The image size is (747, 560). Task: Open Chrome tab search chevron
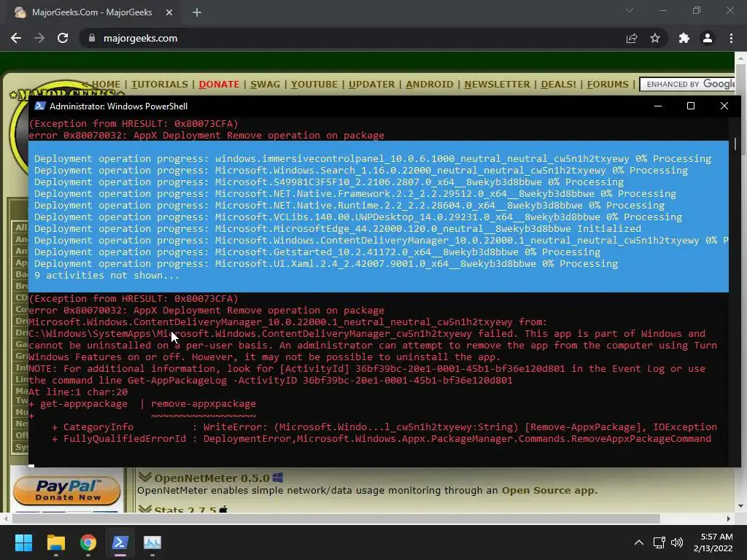coord(630,10)
